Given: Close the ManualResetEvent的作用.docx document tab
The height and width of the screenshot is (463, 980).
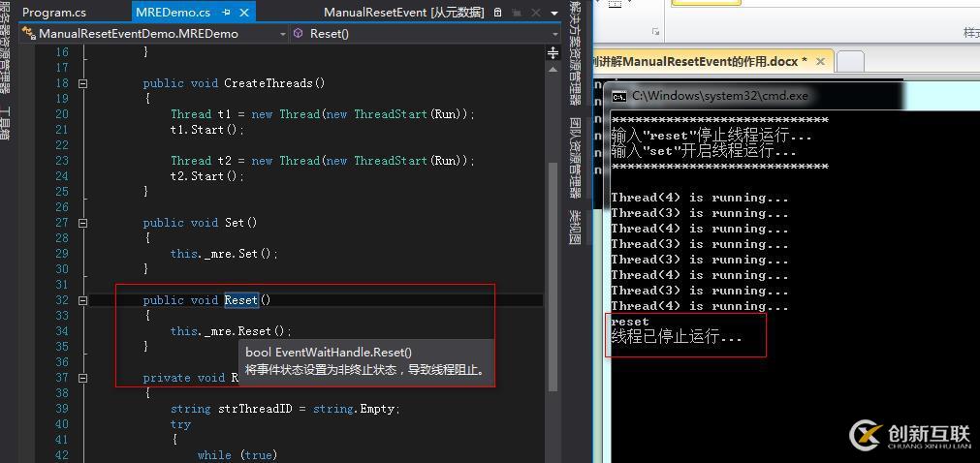Looking at the screenshot, I should 821,61.
